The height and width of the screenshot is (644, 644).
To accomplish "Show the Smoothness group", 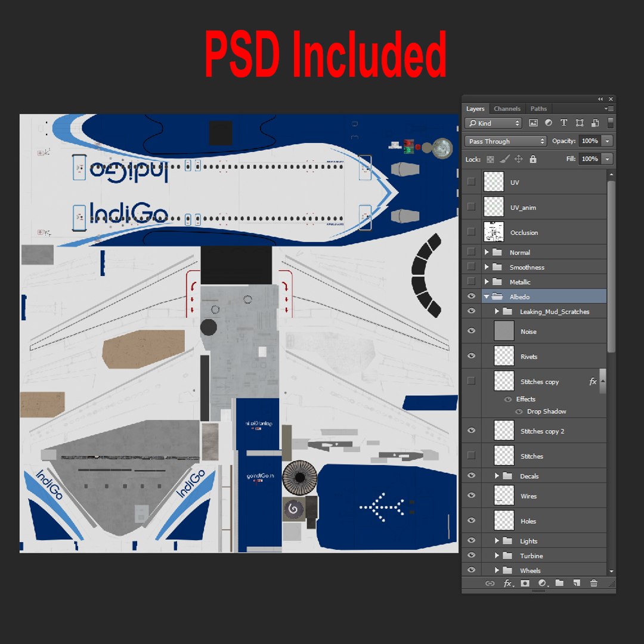I will click(x=472, y=267).
